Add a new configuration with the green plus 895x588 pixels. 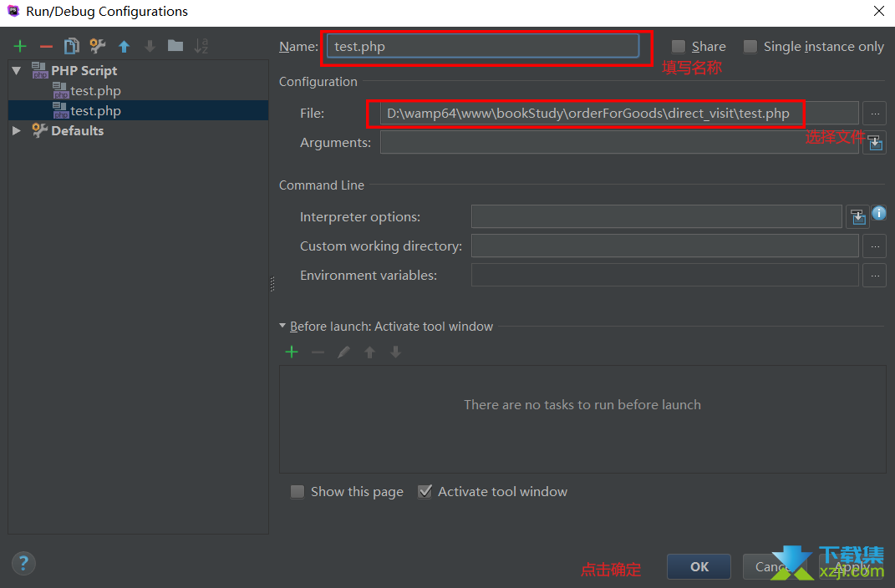click(20, 46)
